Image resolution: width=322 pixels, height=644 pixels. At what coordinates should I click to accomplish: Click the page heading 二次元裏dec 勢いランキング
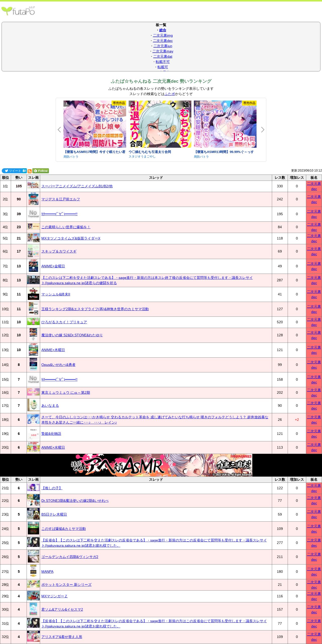161,81
